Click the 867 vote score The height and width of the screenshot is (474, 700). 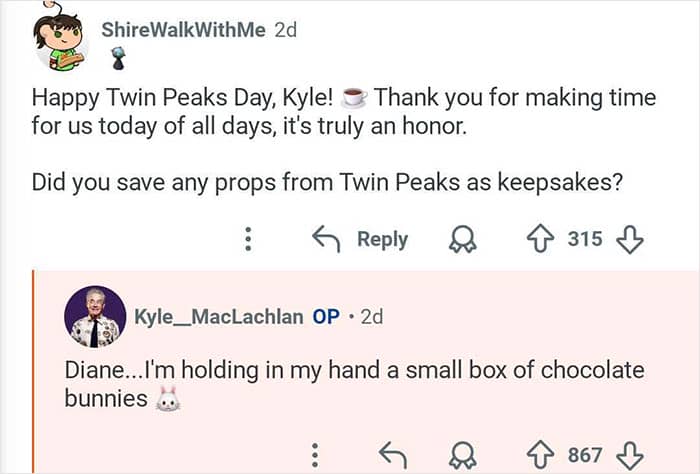(x=584, y=455)
